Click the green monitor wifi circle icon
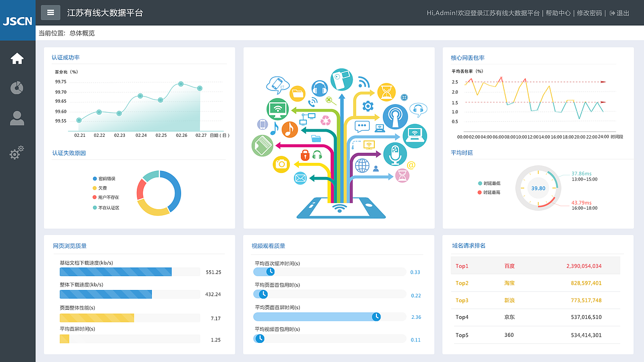This screenshot has width=644, height=362. click(x=278, y=109)
